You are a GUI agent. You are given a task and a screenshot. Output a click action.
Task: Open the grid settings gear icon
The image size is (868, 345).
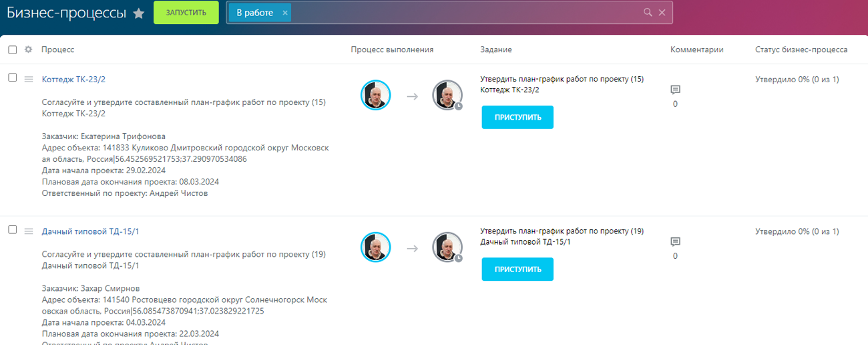point(28,49)
